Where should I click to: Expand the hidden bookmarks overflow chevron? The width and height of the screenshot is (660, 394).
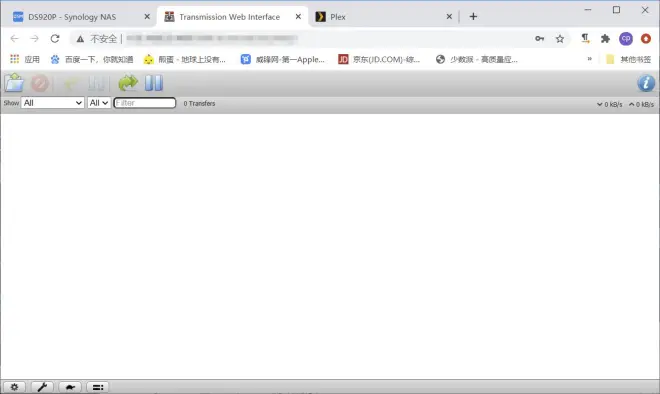point(589,59)
